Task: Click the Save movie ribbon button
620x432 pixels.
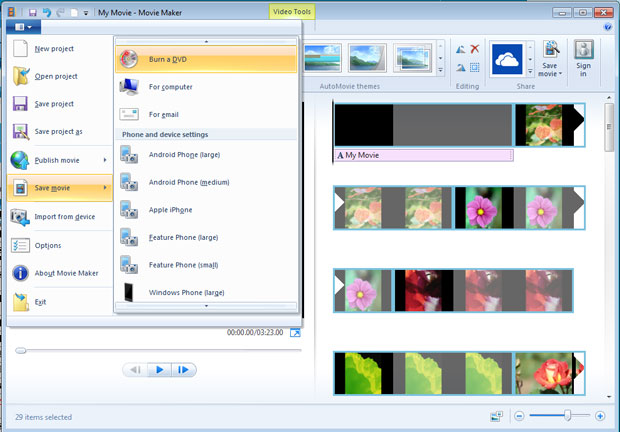Action: click(550, 59)
